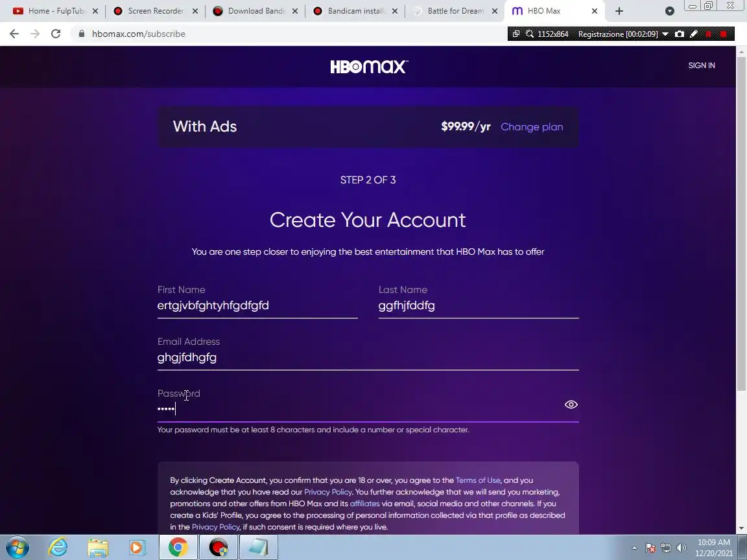Viewport: 747px width, 560px height.
Task: Open the Windows Start menu
Action: click(x=18, y=548)
